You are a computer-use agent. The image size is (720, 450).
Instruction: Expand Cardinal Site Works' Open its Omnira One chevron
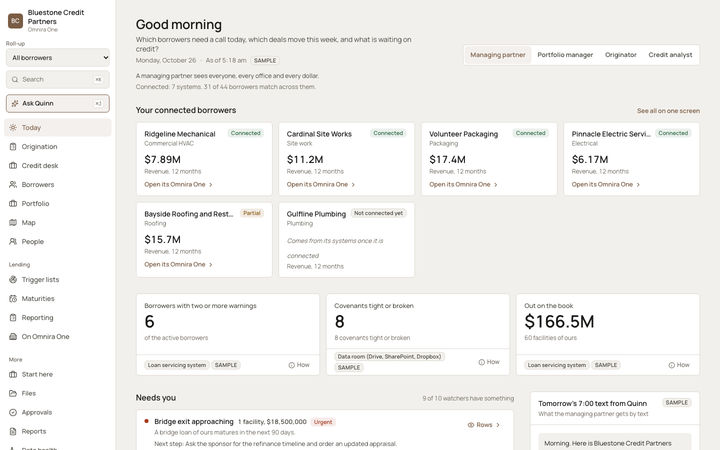pyautogui.click(x=354, y=185)
